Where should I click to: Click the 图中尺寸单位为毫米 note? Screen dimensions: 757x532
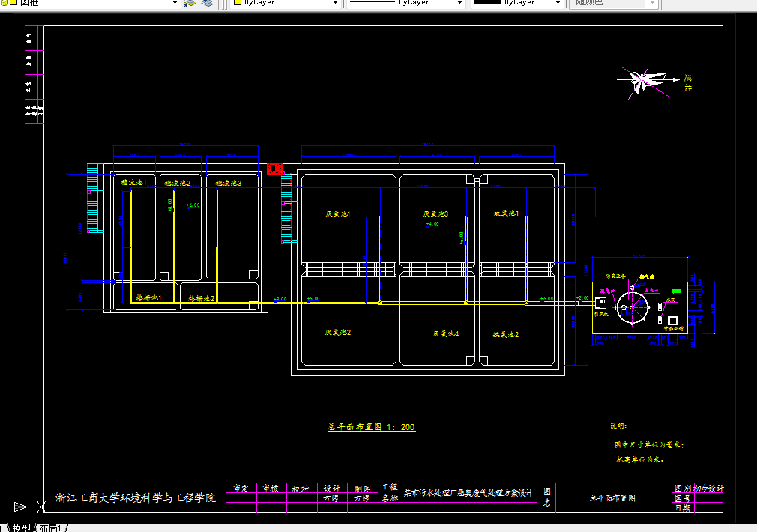click(649, 444)
